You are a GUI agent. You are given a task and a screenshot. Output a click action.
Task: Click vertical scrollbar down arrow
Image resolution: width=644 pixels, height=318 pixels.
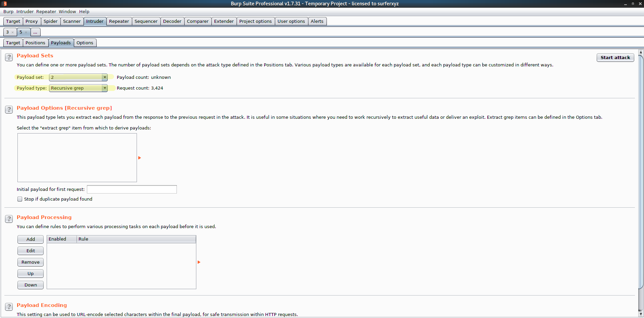641,314
